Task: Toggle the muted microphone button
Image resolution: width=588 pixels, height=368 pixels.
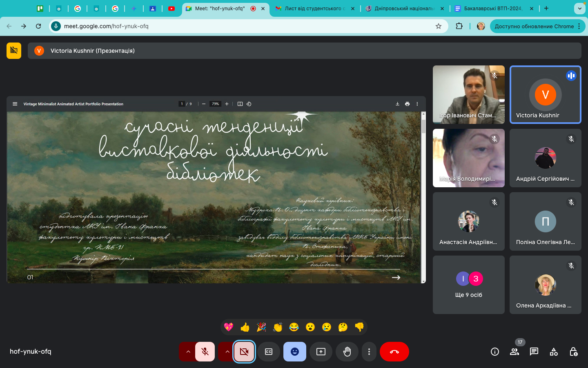Action: [205, 352]
